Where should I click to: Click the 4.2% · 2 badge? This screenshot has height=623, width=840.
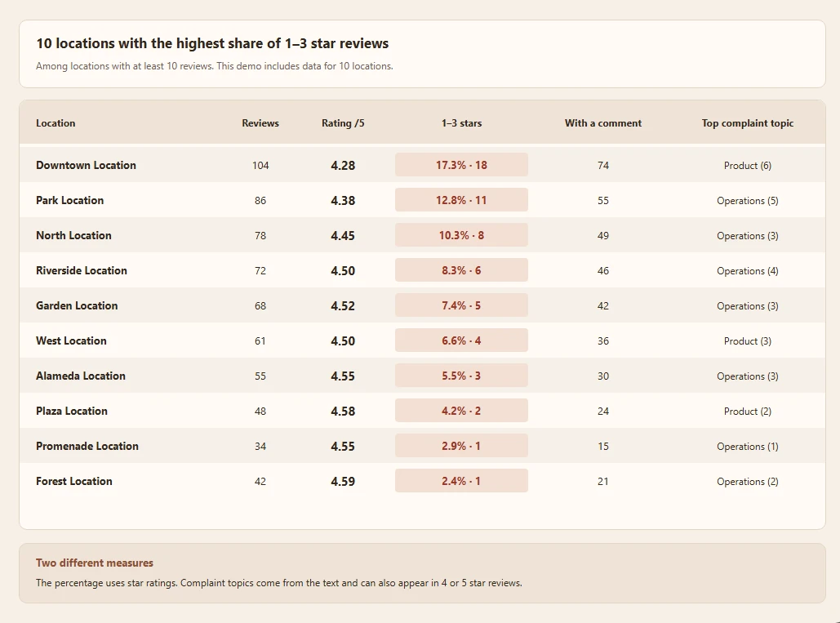(461, 411)
